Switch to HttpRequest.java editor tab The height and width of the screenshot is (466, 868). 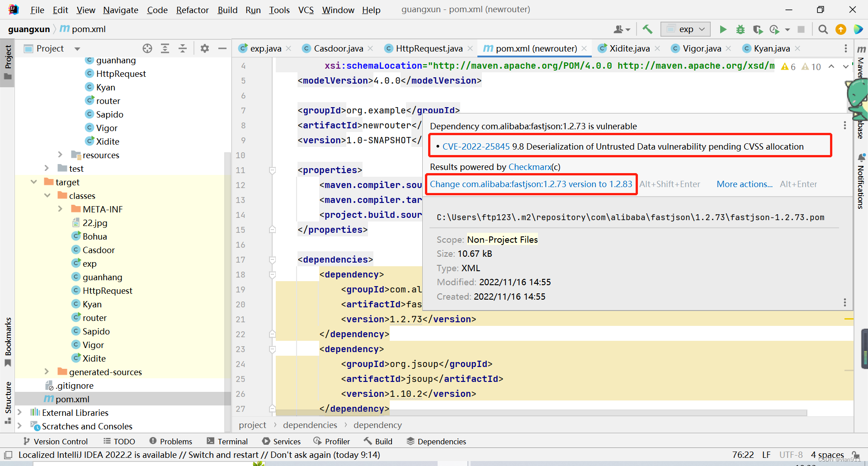[429, 48]
